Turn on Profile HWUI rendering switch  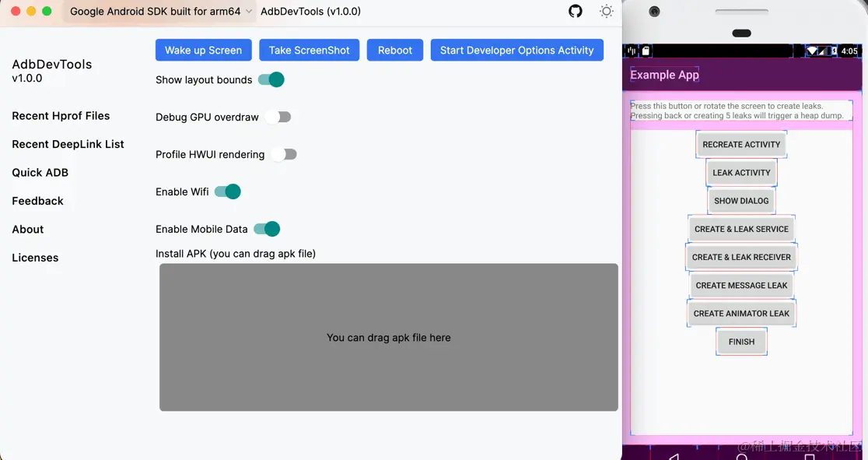284,154
